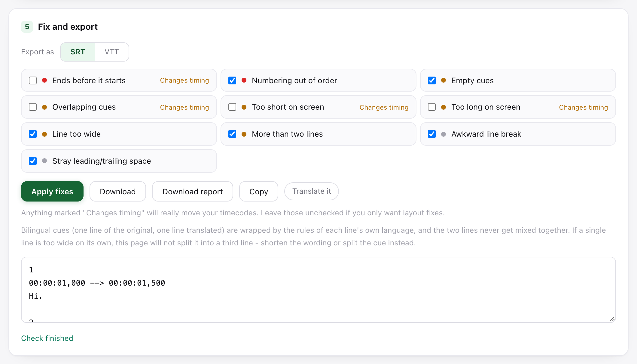The width and height of the screenshot is (637, 364).
Task: Click the grey dot beside Awkward line break
Action: click(443, 134)
